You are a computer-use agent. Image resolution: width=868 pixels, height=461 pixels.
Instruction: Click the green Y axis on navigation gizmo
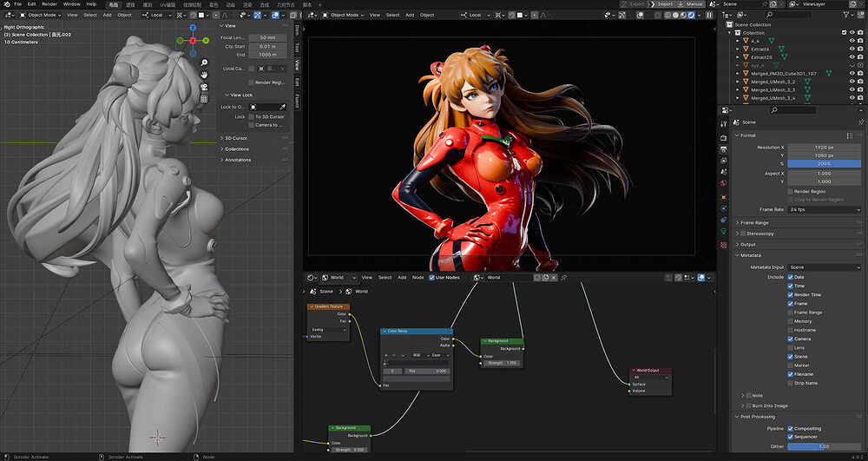[206, 41]
